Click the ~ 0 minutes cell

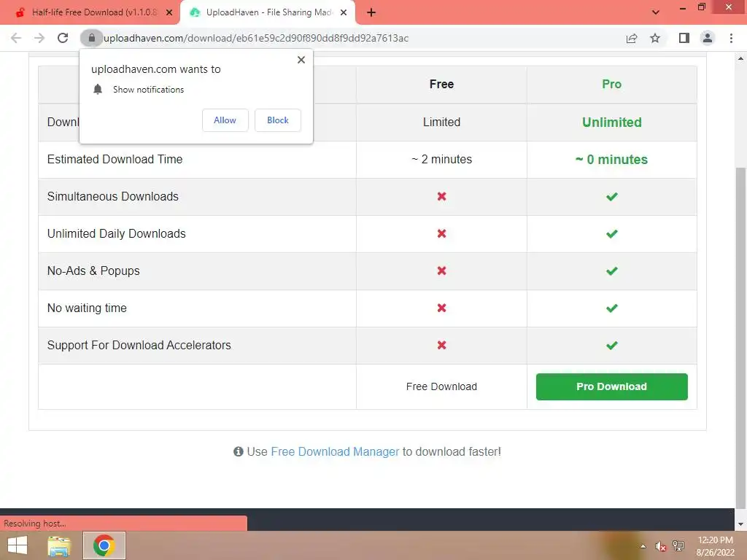pyautogui.click(x=612, y=159)
